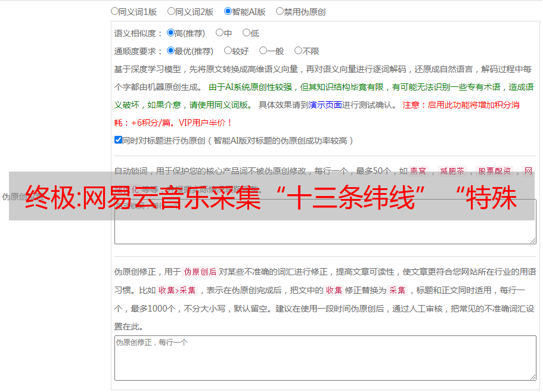The width and height of the screenshot is (543, 392).
Task: Set 通顺度要求 to 不限
Action: point(298,51)
